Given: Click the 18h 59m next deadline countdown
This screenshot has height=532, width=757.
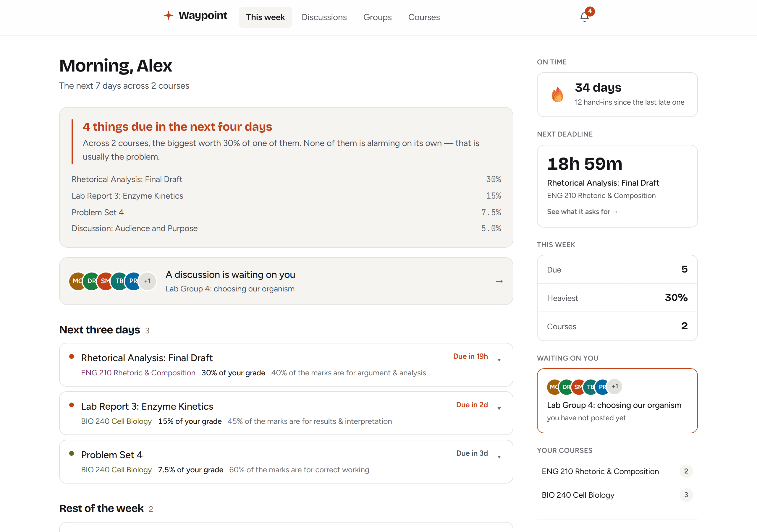Looking at the screenshot, I should (584, 164).
